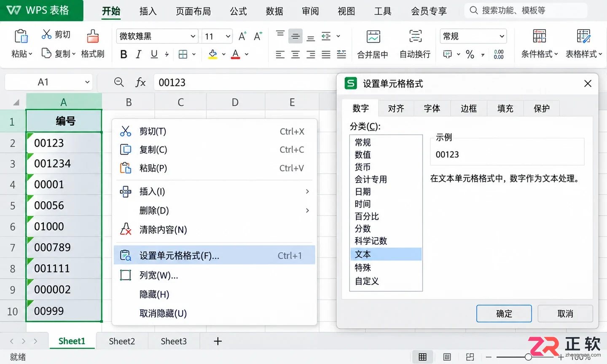This screenshot has width=607, height=364.
Task: Apply percent style format
Action: pyautogui.click(x=470, y=54)
